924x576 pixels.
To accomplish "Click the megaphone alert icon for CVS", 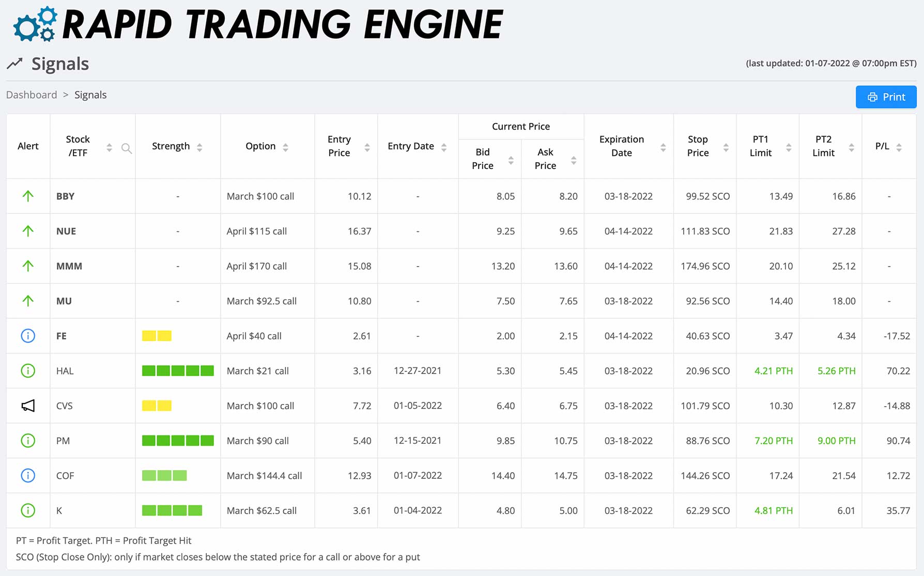I will coord(28,406).
